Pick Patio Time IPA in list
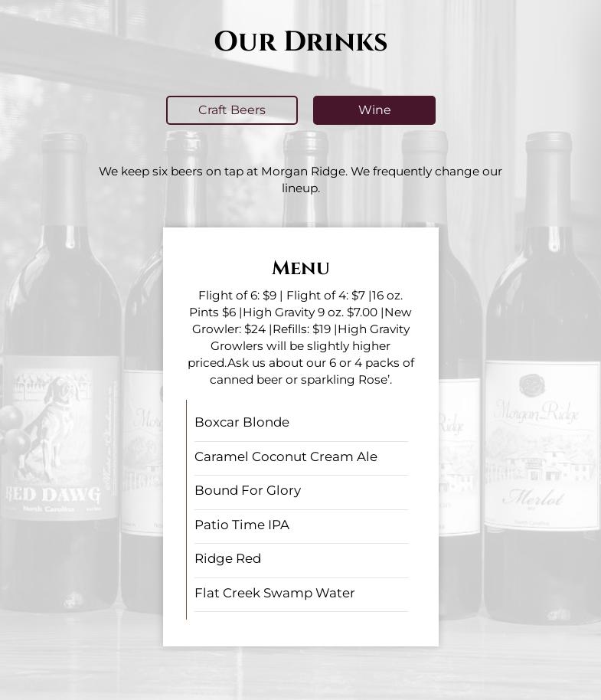 (x=301, y=525)
